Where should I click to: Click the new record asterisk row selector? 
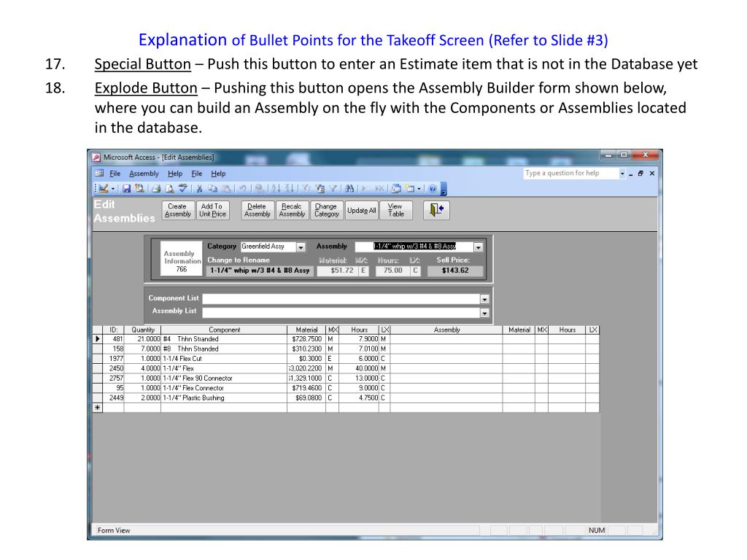[98, 408]
